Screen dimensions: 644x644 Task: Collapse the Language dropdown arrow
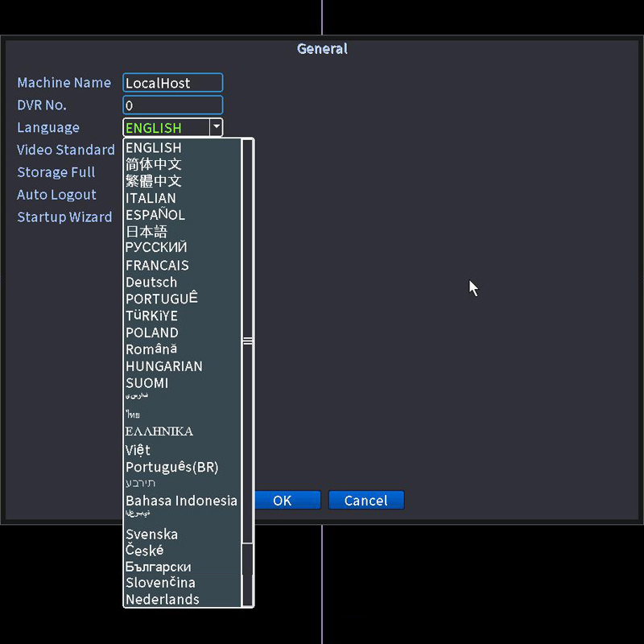pyautogui.click(x=216, y=127)
